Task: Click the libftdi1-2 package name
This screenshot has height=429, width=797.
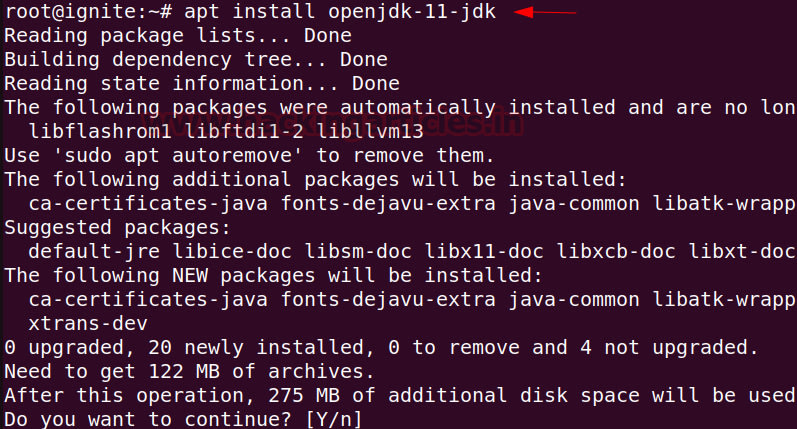Action: 244,132
